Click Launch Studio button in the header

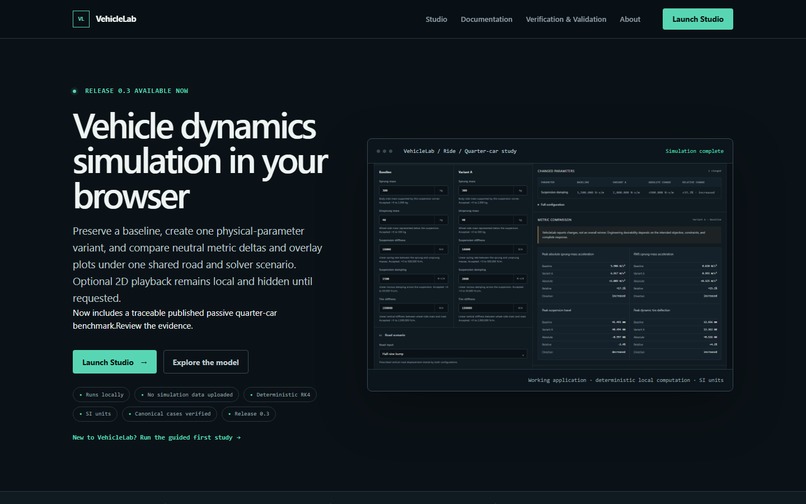coord(698,19)
